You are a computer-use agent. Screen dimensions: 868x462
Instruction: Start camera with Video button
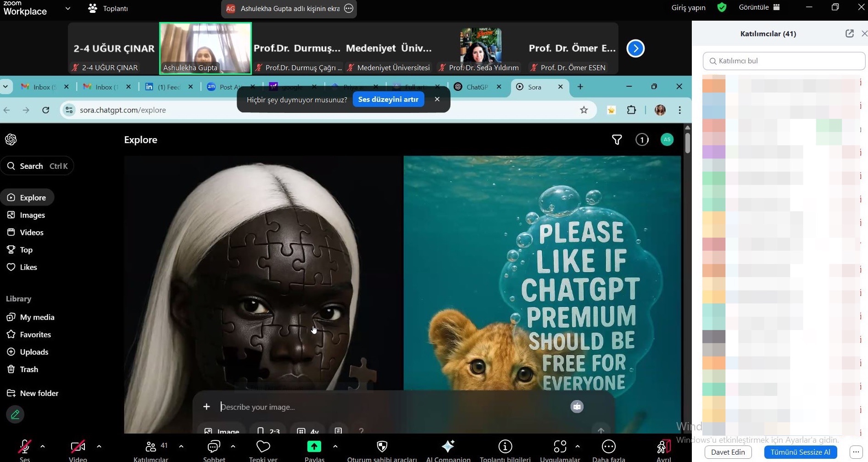click(78, 446)
